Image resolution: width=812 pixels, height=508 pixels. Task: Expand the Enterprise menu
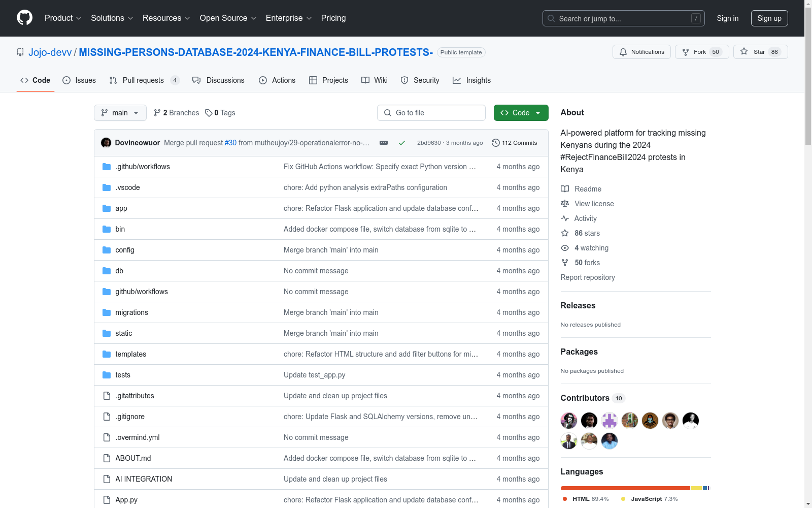(289, 18)
